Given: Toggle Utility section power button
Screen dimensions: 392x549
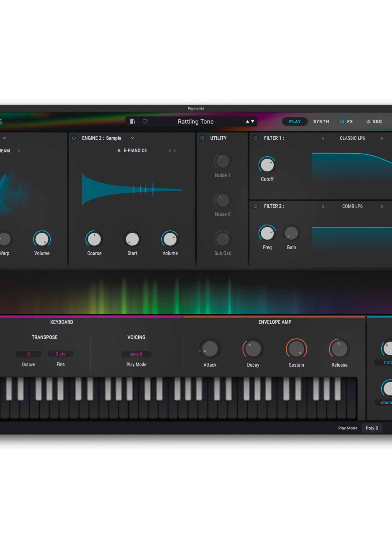Looking at the screenshot, I should tap(202, 138).
